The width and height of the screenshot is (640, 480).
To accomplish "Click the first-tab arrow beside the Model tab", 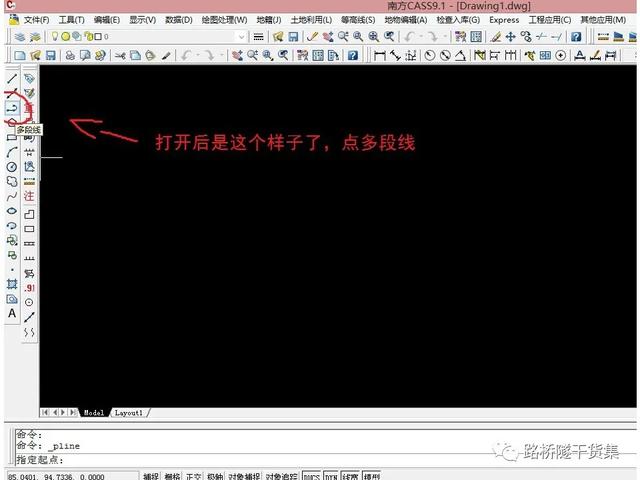I will tap(45, 413).
